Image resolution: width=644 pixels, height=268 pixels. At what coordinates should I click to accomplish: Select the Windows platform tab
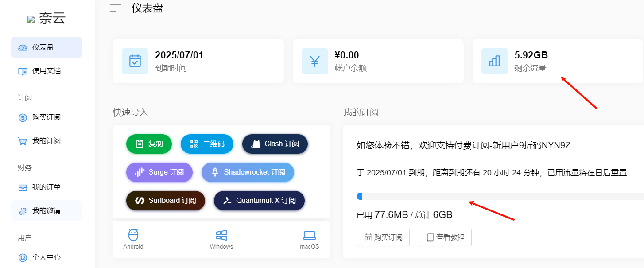[221, 240]
